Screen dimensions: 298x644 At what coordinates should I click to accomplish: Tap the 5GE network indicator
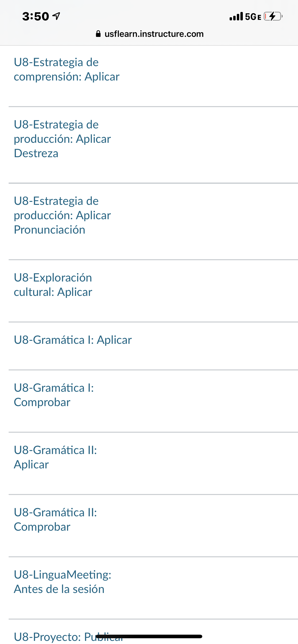click(x=253, y=17)
